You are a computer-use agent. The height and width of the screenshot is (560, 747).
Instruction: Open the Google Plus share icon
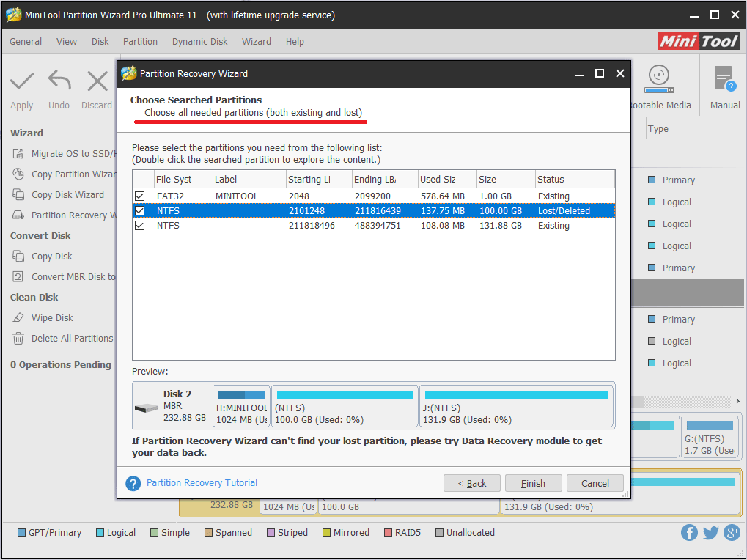732,532
